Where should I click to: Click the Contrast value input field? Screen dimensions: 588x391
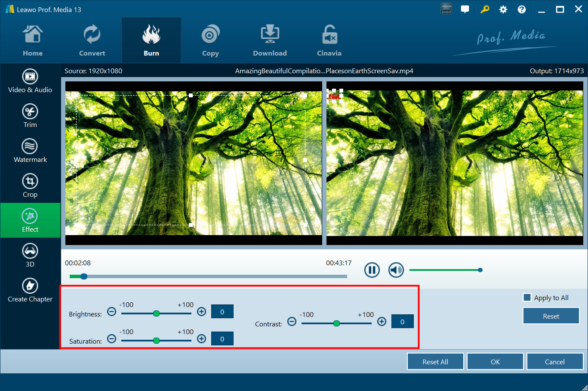[x=402, y=322]
